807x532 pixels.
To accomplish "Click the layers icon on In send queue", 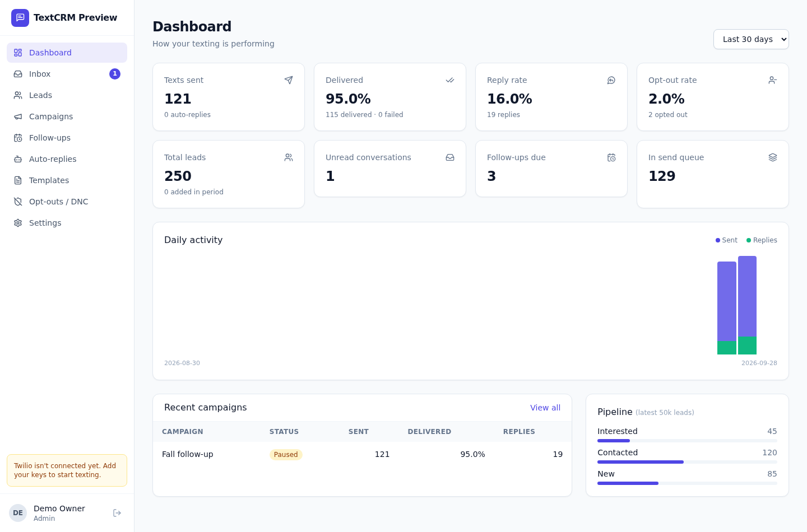I will [x=773, y=157].
